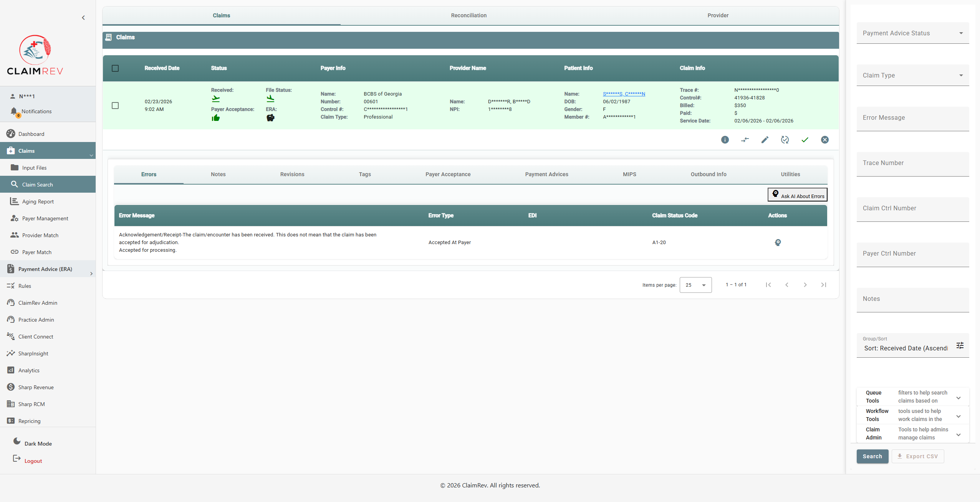This screenshot has height=502, width=980.
Task: Switch to the Provider tab
Action: click(718, 15)
